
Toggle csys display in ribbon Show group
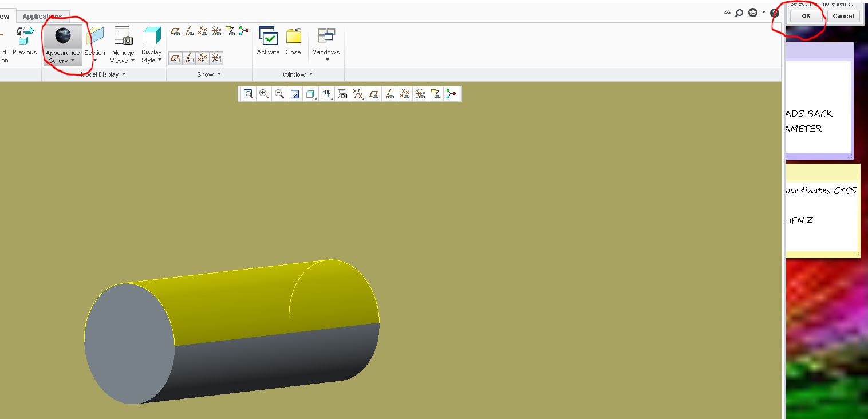tap(216, 31)
